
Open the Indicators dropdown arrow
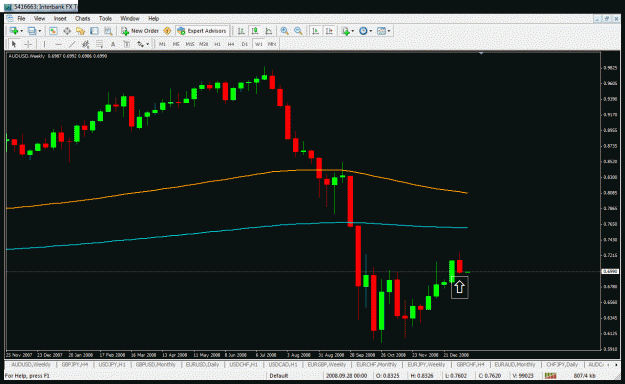(353, 31)
